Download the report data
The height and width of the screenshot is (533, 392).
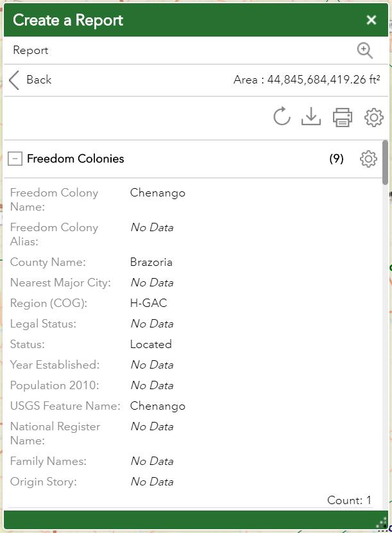pos(311,117)
